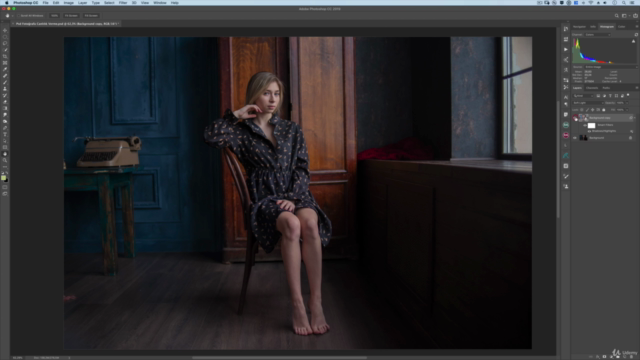This screenshot has height=360, width=640.
Task: Open the workspace switcher in options bar
Action: [x=624, y=16]
